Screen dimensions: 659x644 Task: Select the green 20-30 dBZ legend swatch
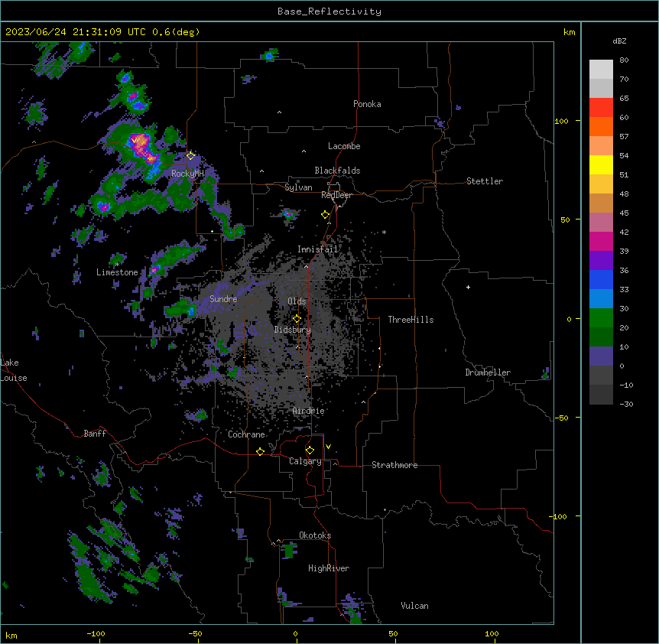601,318
